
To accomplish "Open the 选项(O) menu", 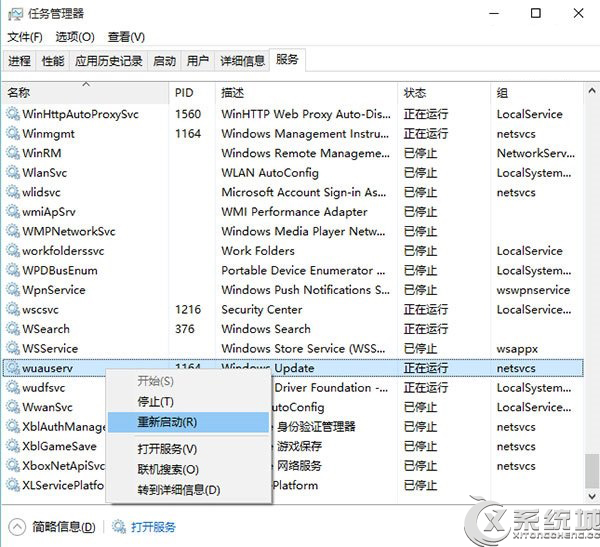I will pyautogui.click(x=75, y=37).
